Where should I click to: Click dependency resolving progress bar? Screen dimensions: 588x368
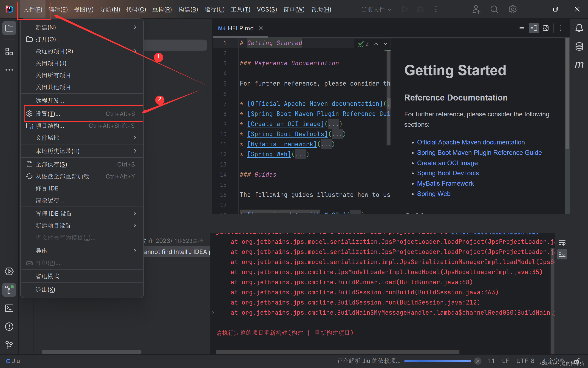[438, 361]
